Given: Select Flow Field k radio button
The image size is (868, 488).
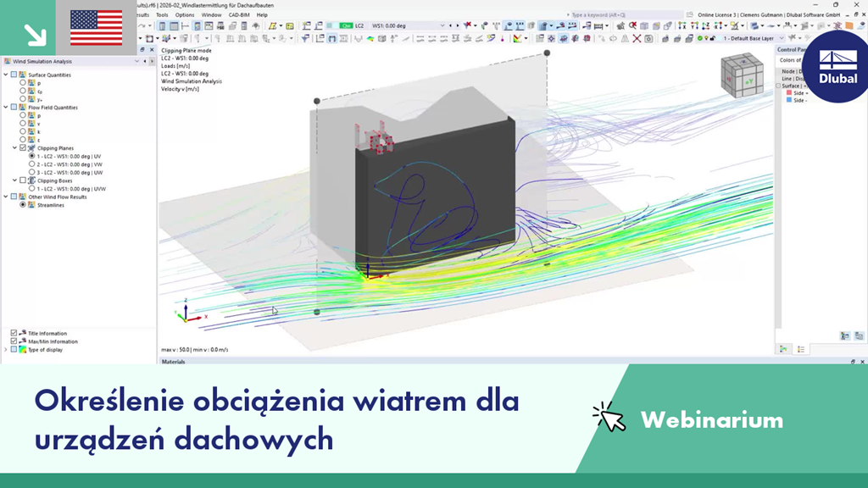Looking at the screenshot, I should click(x=23, y=131).
